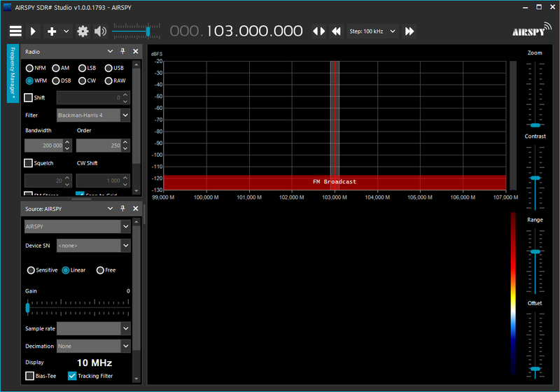Select the Sensitive gain mode
This screenshot has width=560, height=392.
coord(30,270)
